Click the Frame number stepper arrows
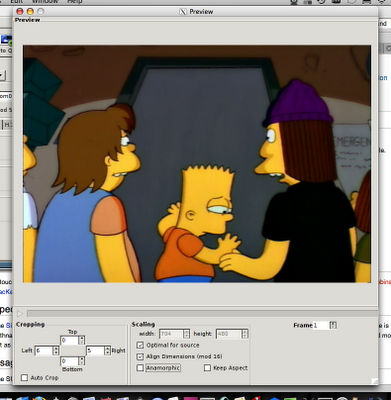This screenshot has width=391, height=400. 333,325
